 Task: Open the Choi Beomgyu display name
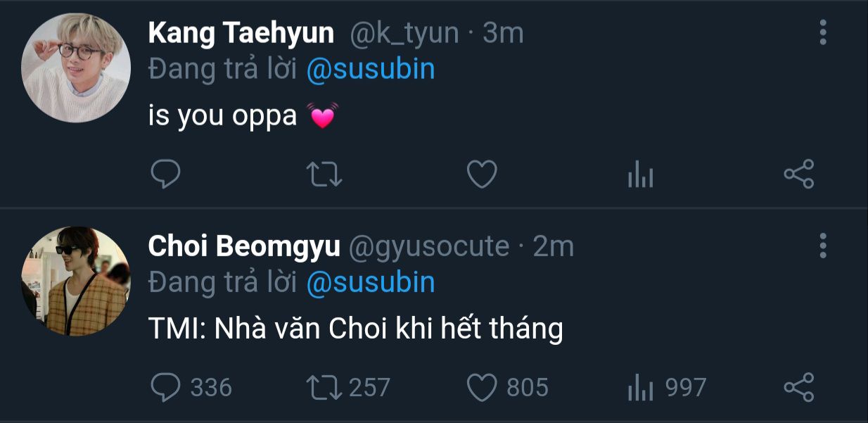pos(244,246)
